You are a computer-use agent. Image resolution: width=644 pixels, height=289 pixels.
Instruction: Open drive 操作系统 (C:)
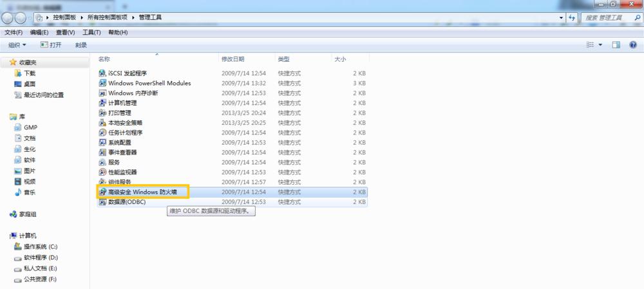41,247
